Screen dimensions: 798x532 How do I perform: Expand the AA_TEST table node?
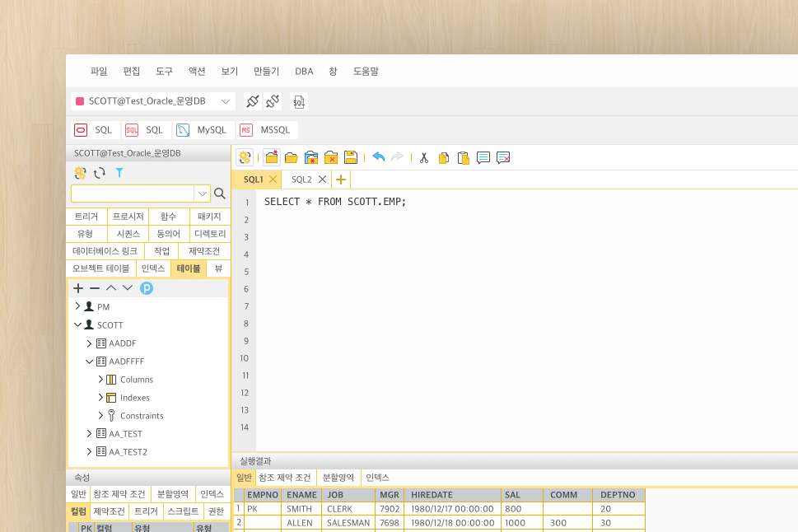pyautogui.click(x=90, y=433)
